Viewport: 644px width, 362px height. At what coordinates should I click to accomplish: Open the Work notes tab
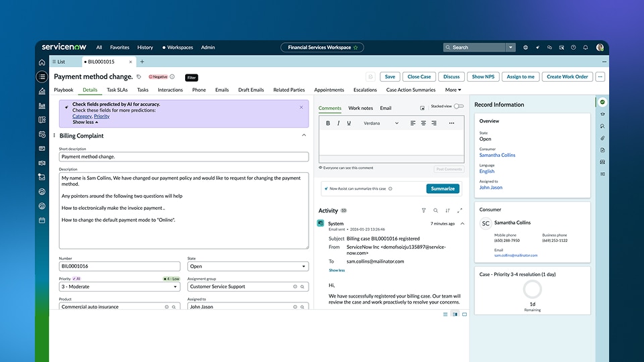pos(361,108)
